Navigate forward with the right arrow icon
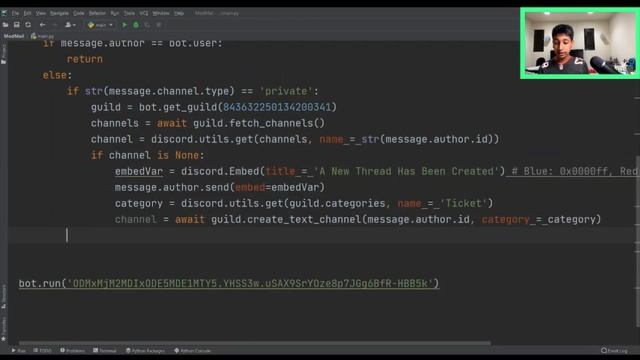Screen dimensions: 640x360 pos(55,25)
